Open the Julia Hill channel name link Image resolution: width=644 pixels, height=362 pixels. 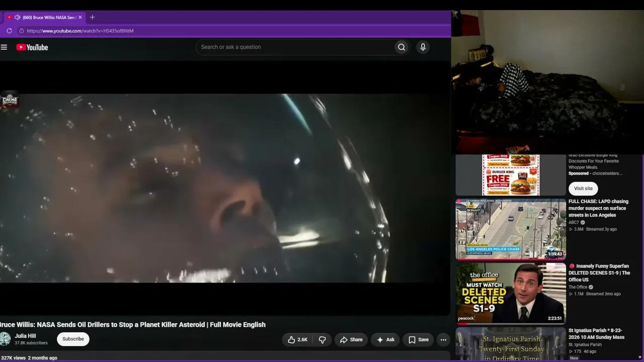25,336
